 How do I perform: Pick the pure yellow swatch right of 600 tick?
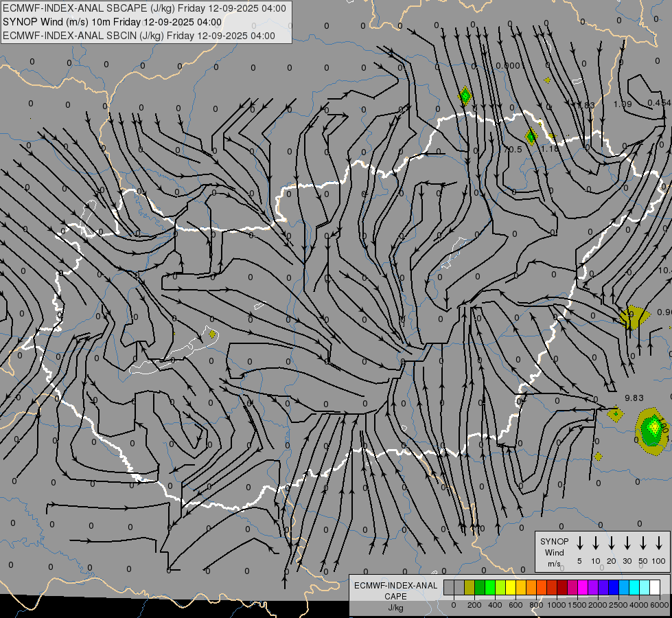click(511, 587)
